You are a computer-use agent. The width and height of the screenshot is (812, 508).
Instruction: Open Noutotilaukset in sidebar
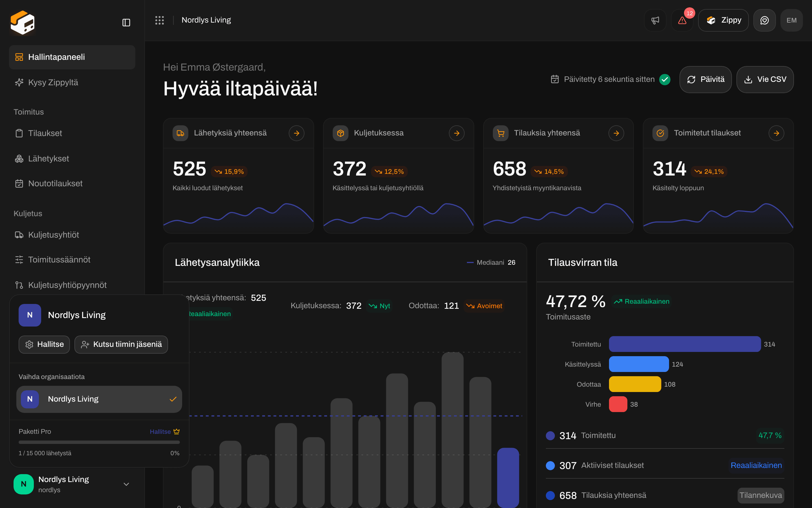click(72, 183)
